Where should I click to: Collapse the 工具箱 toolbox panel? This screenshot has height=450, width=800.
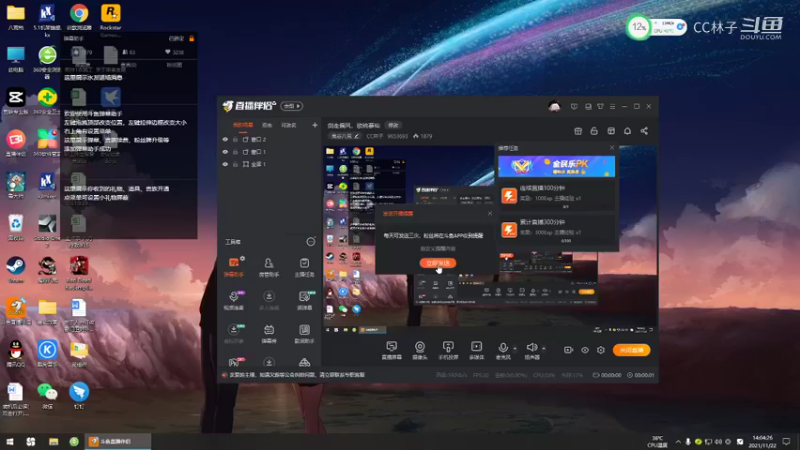[310, 242]
